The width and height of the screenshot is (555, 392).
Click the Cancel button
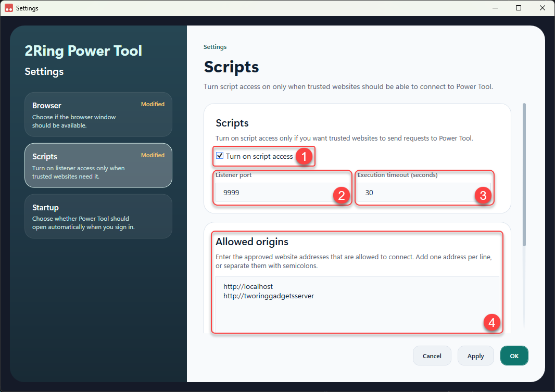[x=432, y=356]
